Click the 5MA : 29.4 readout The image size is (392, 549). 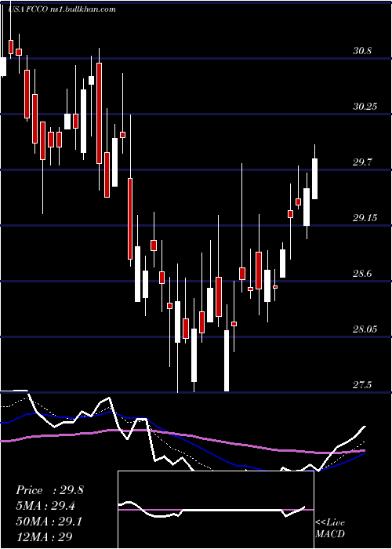[x=45, y=506]
